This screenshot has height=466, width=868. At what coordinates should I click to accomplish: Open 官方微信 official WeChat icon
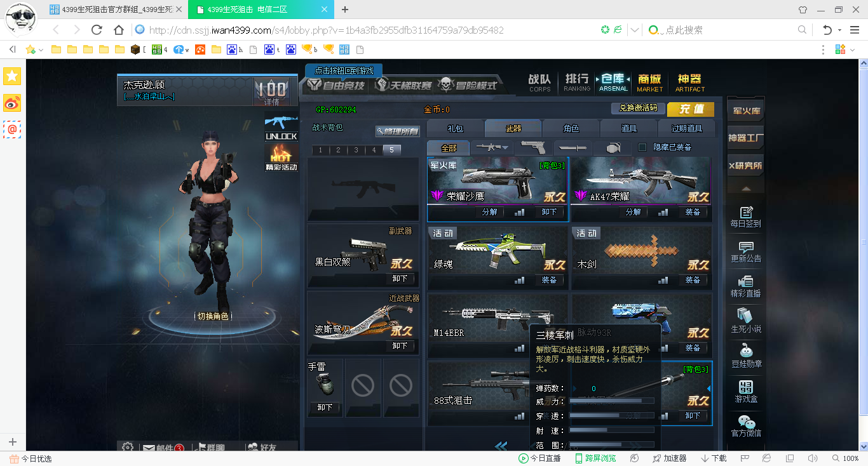(745, 426)
